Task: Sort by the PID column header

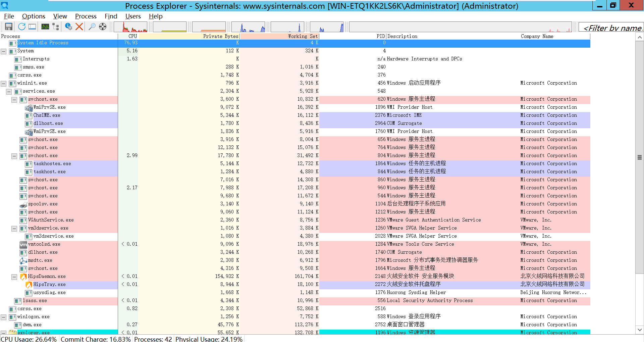Action: [x=353, y=36]
